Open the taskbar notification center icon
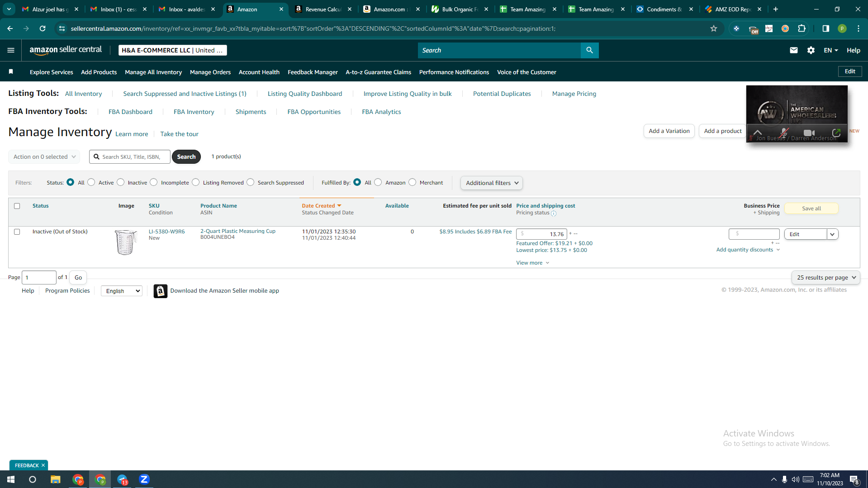The image size is (868, 488). tap(854, 479)
